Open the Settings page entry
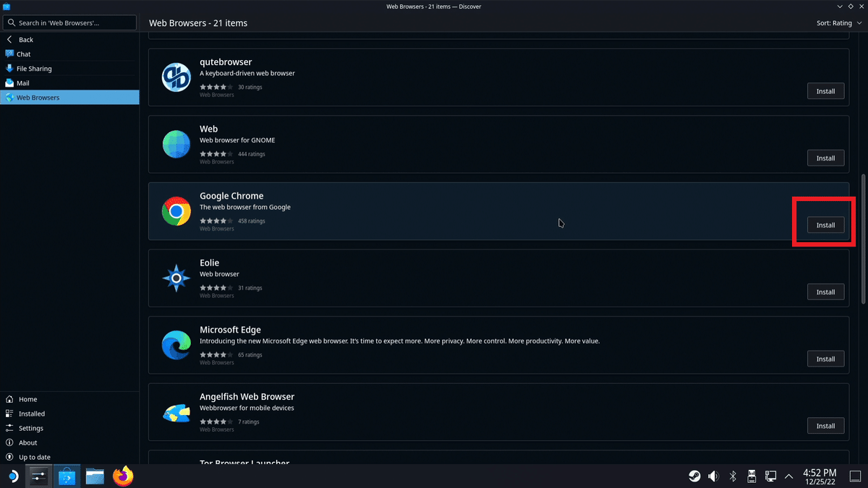This screenshot has width=868, height=488. [x=69, y=428]
